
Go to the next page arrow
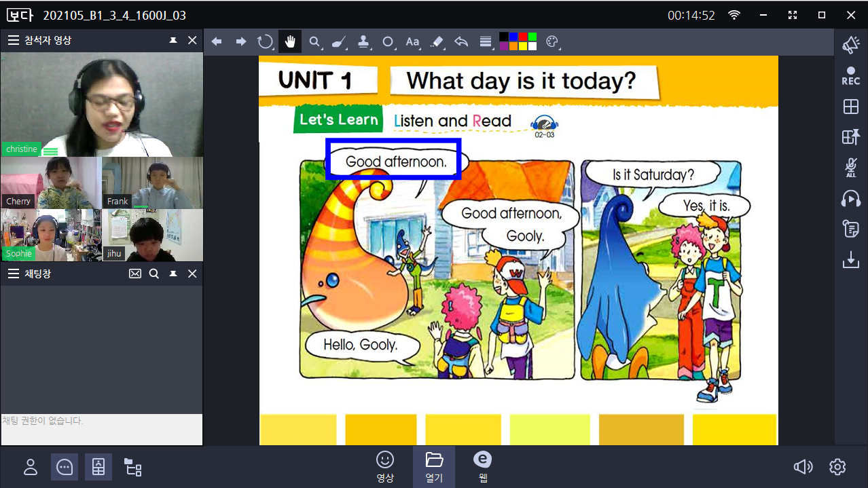coord(240,41)
